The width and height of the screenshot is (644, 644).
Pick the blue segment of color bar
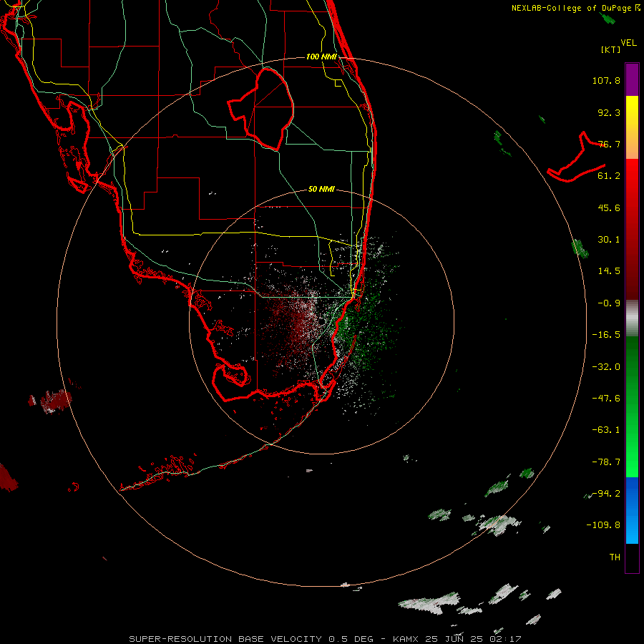tap(632, 493)
